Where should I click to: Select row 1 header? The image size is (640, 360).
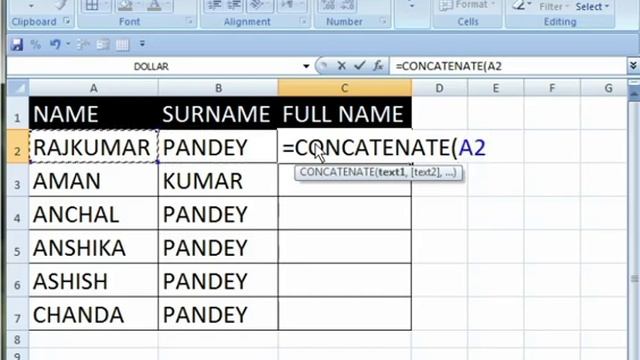18,113
